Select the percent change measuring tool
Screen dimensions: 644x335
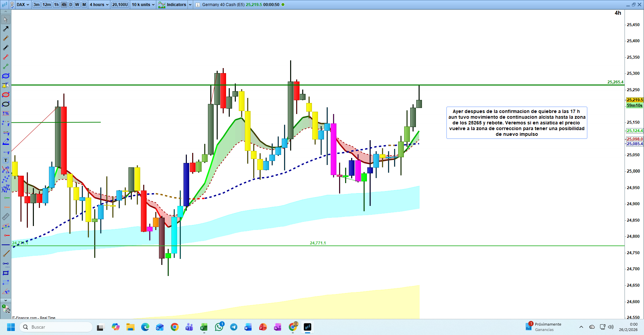click(x=6, y=113)
